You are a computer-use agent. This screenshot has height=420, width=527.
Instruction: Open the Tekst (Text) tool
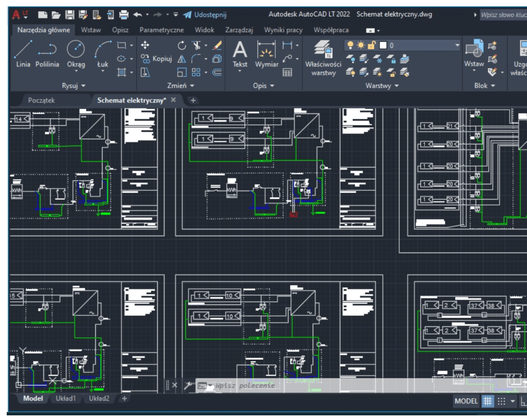click(x=240, y=55)
